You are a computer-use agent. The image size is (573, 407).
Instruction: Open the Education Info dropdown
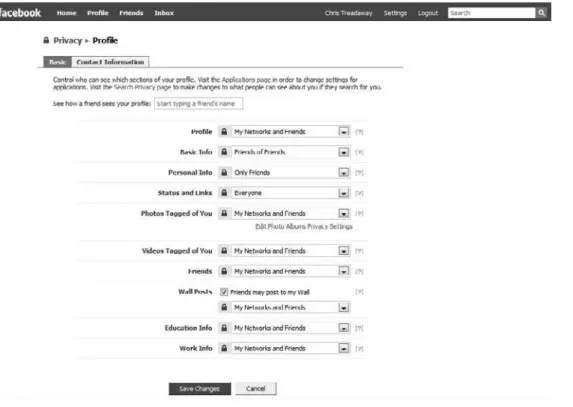click(x=291, y=328)
